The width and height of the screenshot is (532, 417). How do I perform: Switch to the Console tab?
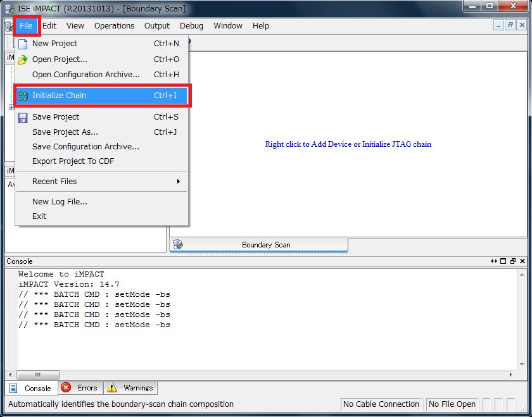(x=31, y=388)
